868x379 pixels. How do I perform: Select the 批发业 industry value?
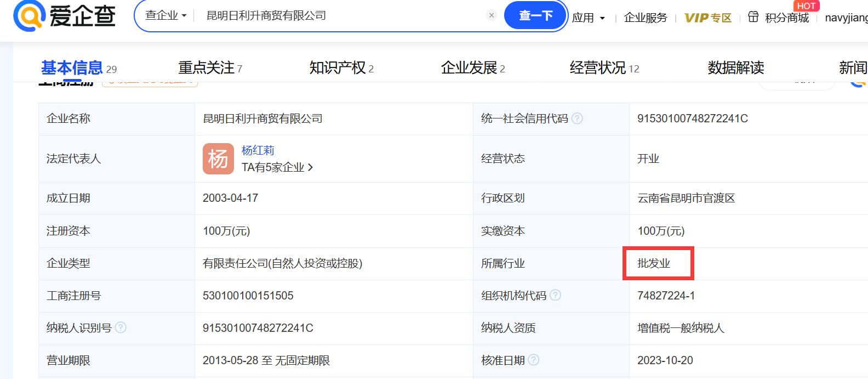(654, 263)
